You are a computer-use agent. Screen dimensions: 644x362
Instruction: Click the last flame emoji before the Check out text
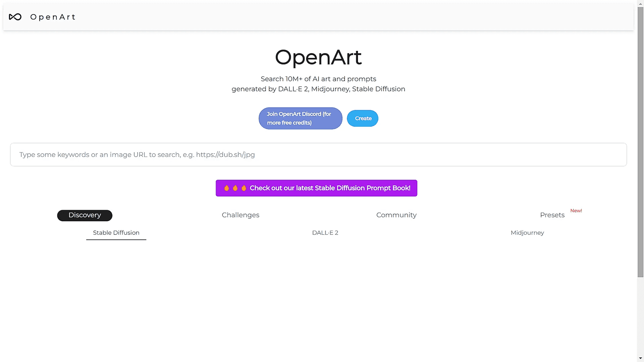pyautogui.click(x=244, y=188)
